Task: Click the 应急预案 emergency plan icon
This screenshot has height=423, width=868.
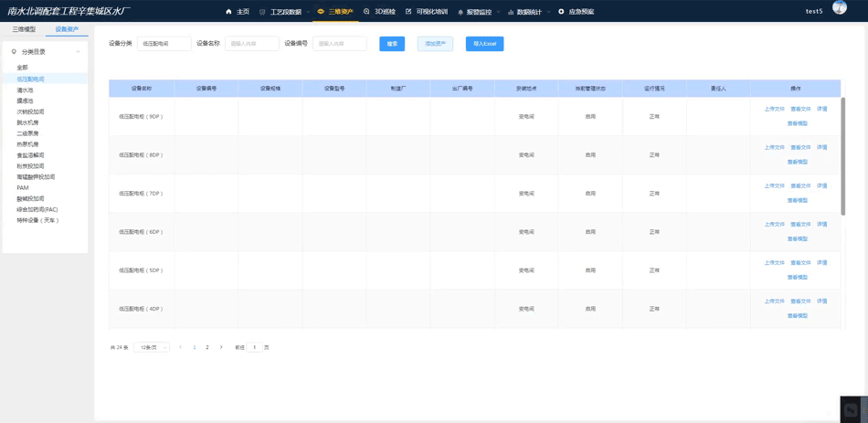Action: click(x=561, y=12)
